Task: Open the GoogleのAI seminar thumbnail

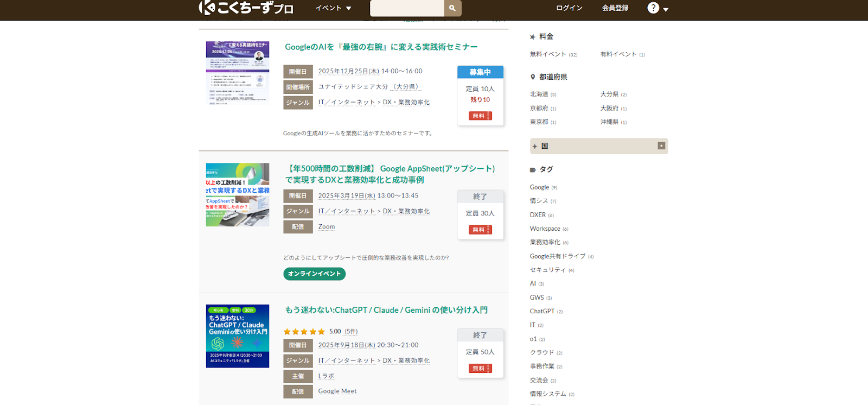Action: [x=238, y=73]
